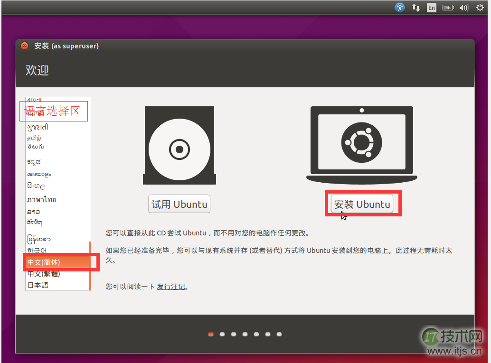Viewport: 491px width, 363px height.
Task: Select Lao ລາວ in the language list
Action: coord(57,212)
